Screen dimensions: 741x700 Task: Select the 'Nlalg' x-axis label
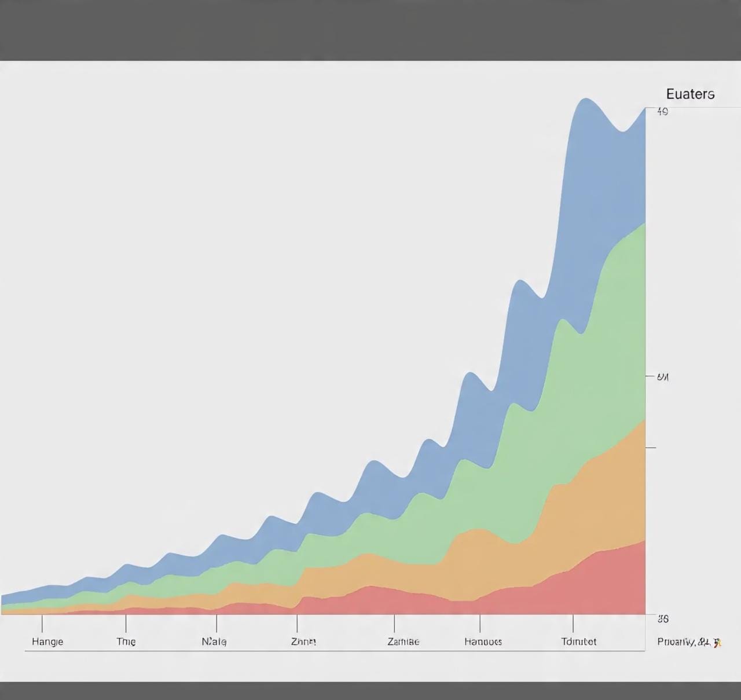(214, 642)
